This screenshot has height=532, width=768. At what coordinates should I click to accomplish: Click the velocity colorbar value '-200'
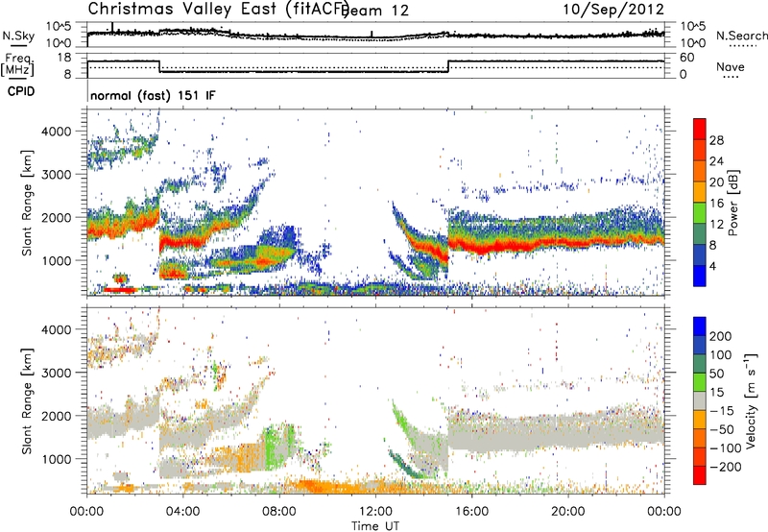click(725, 467)
